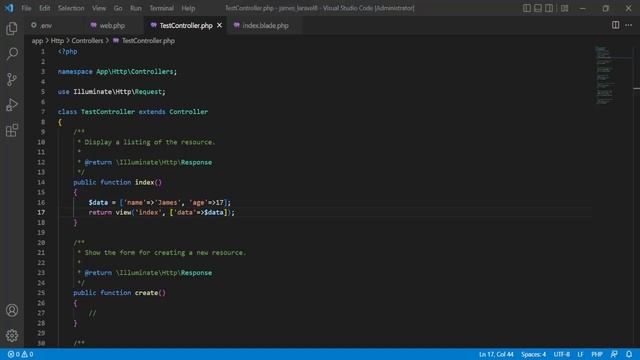Change end of line sequence LF
This screenshot has height=360, width=640.
pyautogui.click(x=580, y=354)
